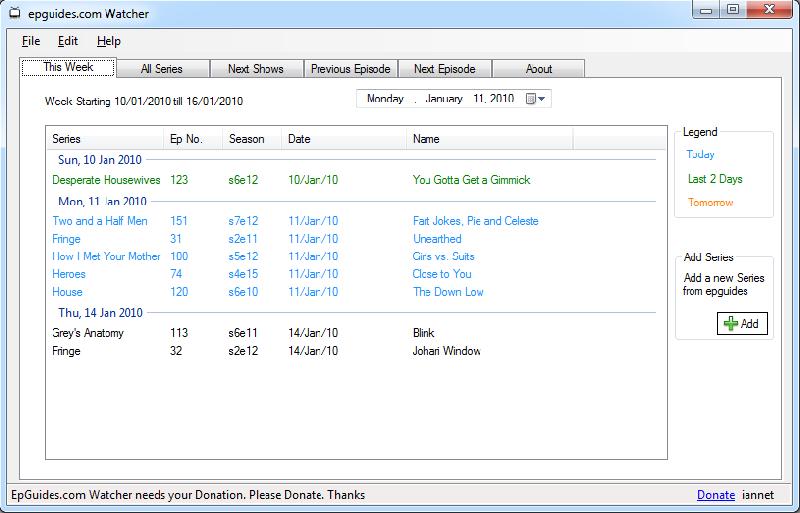Click episode name Fart Jokes, Pie and Celeste
Screen dimensions: 800x513
click(x=476, y=221)
